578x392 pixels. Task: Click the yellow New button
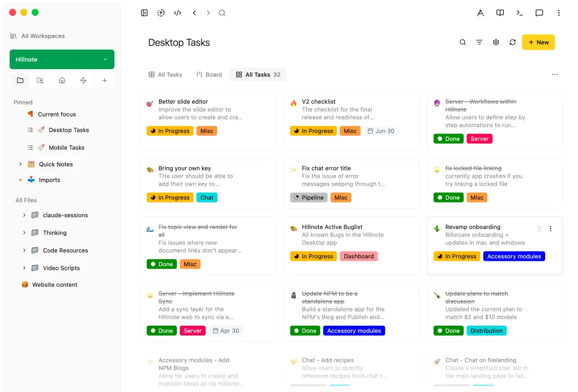538,42
